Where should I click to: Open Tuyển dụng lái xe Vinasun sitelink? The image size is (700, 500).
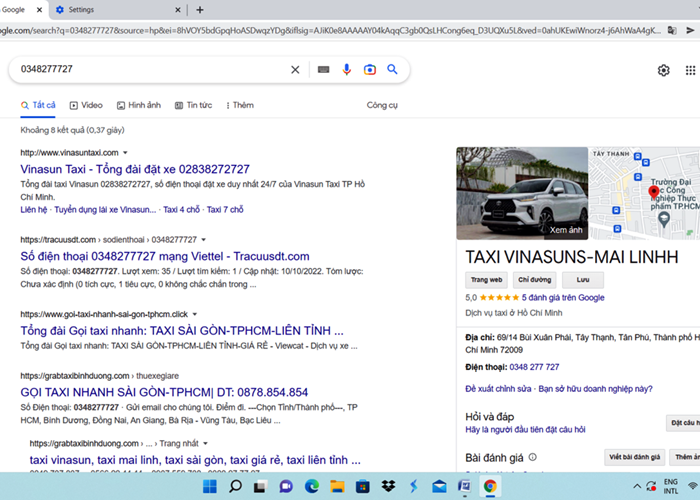(x=105, y=210)
